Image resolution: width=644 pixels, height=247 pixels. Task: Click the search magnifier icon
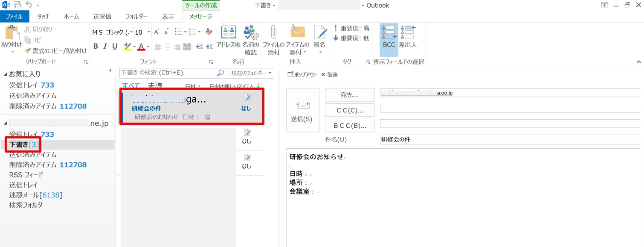220,73
